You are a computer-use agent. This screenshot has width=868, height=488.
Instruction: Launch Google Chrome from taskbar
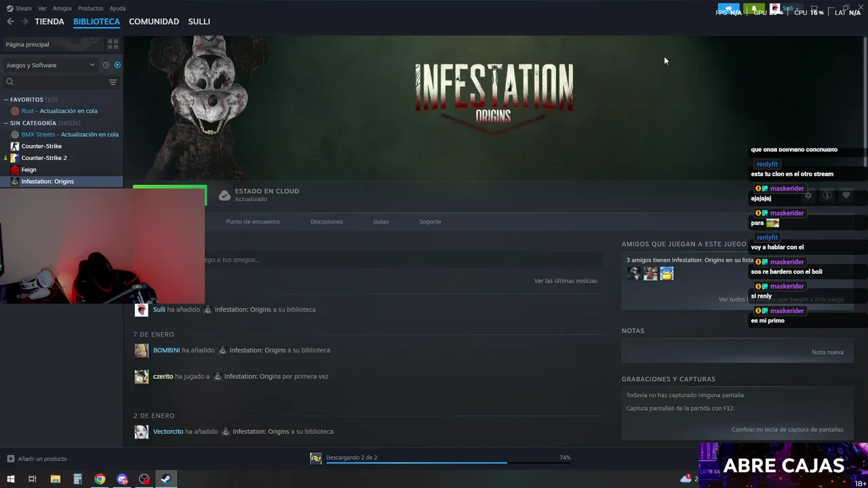(x=100, y=479)
